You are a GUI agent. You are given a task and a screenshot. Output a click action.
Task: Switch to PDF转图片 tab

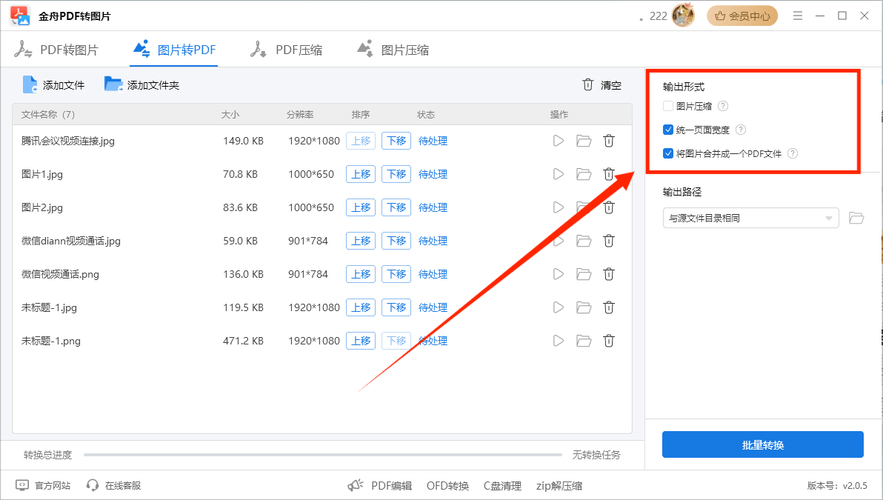(x=57, y=50)
